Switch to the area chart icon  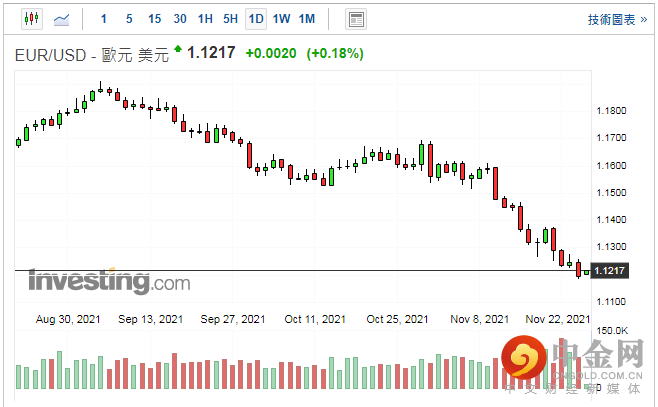(x=61, y=19)
